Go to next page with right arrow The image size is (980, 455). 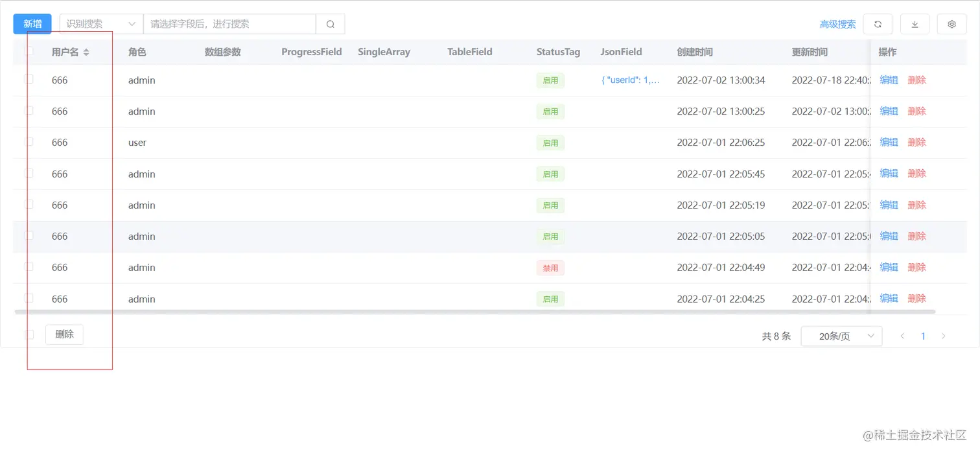click(944, 336)
